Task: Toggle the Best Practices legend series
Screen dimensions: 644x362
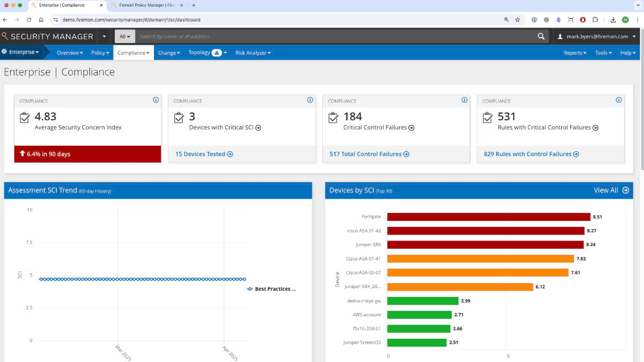Action: coord(272,289)
